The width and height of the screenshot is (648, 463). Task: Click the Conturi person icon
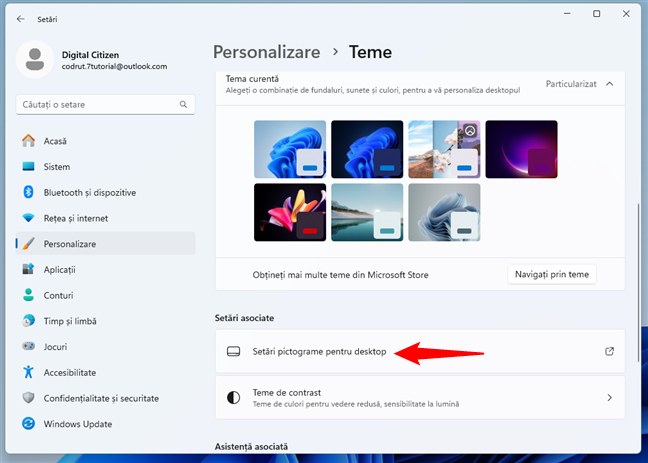[x=28, y=295]
